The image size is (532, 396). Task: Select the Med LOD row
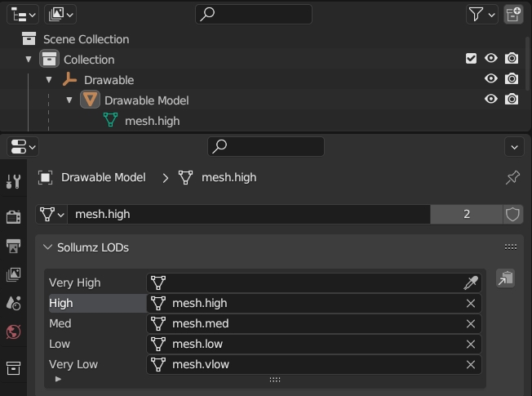click(x=60, y=323)
